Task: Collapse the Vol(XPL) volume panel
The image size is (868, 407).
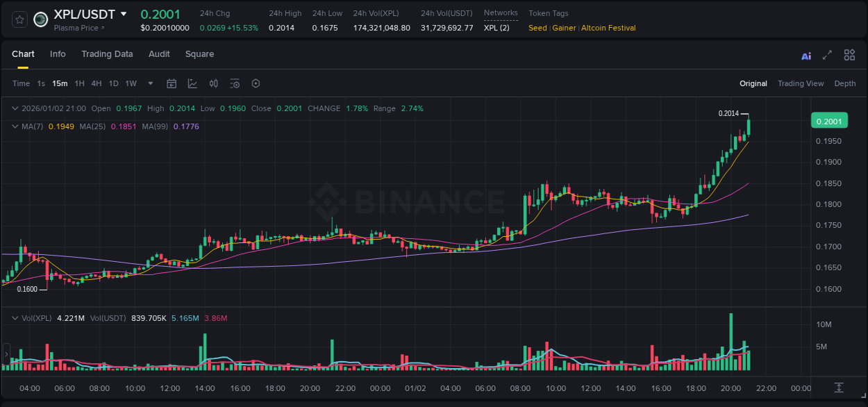Action: [15, 317]
